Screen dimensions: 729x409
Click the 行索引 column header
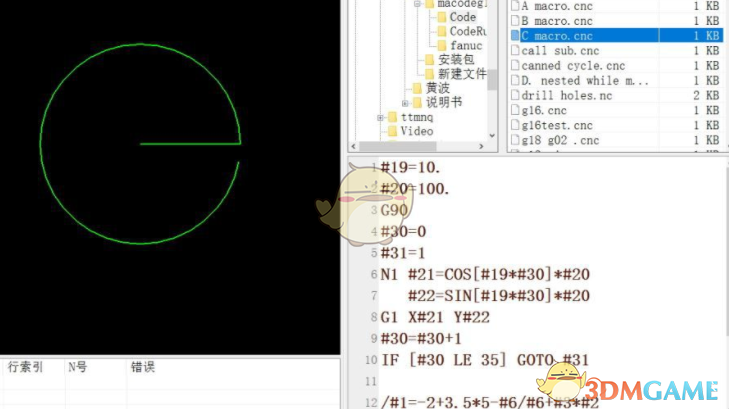click(26, 367)
